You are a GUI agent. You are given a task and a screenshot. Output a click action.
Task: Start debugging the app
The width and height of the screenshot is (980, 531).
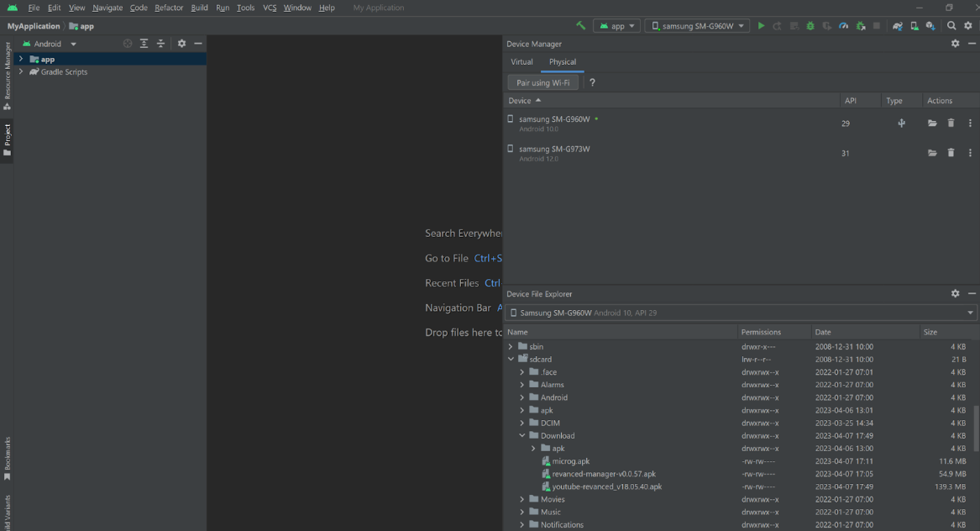point(810,25)
